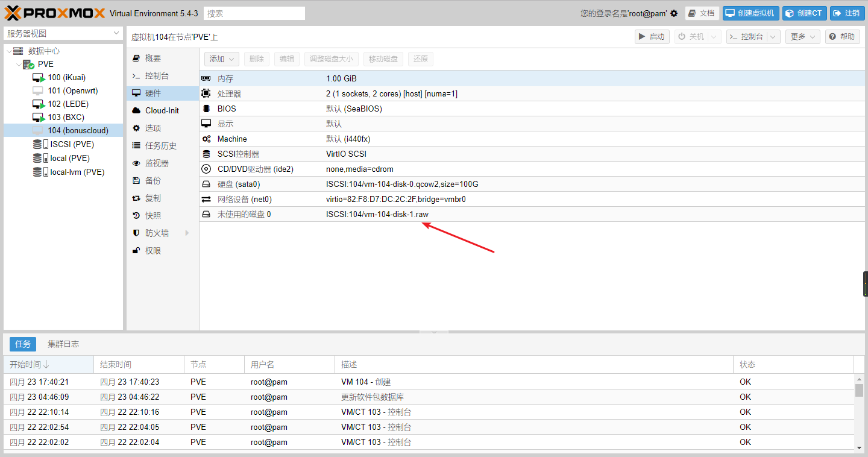Click the 还原 button
This screenshot has width=868, height=457.
pos(421,59)
